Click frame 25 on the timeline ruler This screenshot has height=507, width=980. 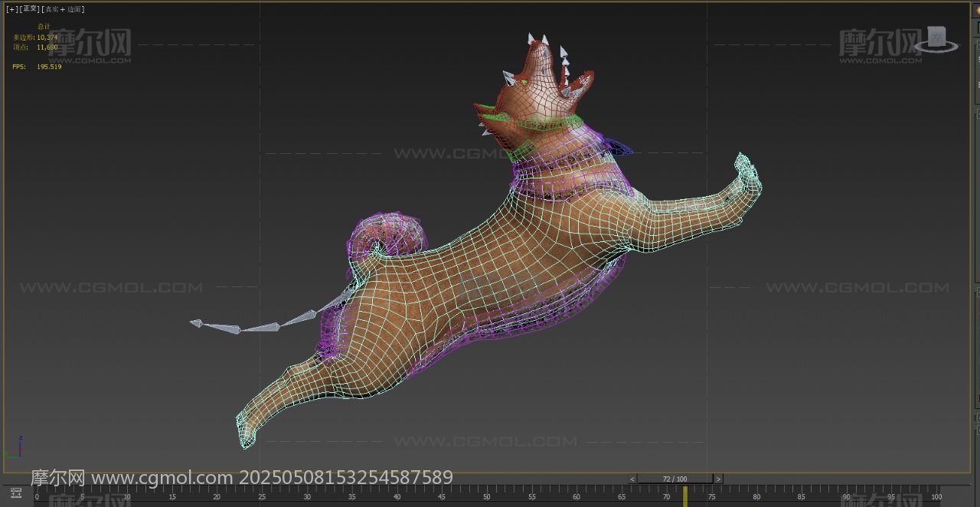(262, 496)
